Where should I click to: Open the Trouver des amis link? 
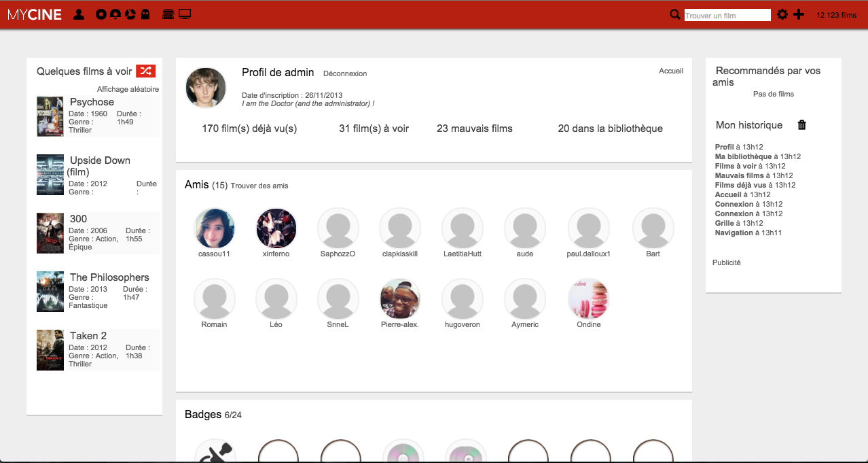coord(259,186)
